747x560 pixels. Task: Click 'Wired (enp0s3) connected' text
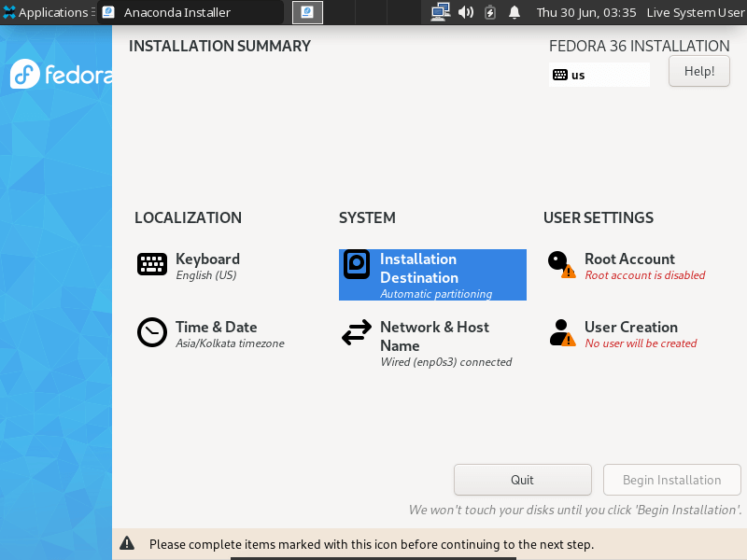point(446,362)
